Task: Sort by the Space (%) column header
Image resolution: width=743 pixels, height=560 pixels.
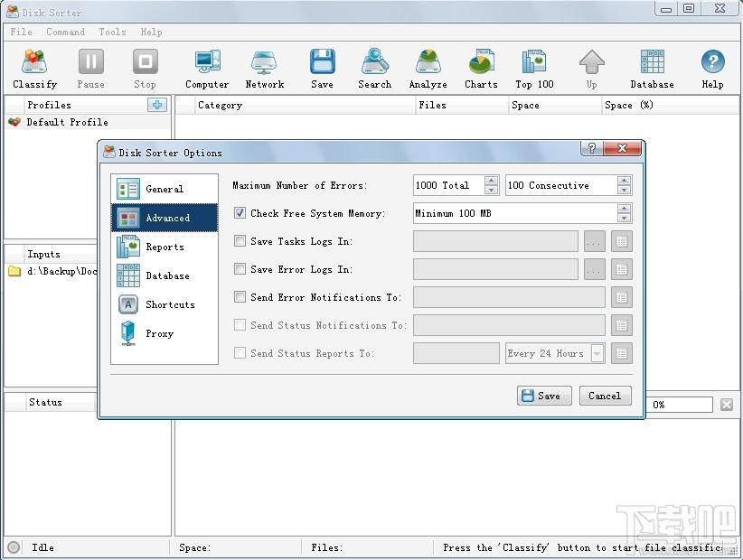Action: (x=670, y=105)
